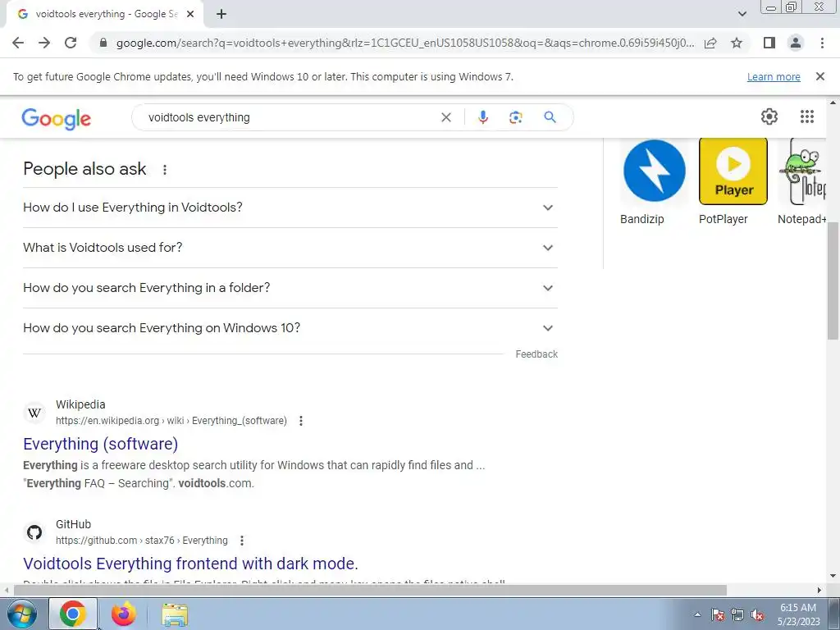
Task: Open Google apps grid
Action: [x=807, y=116]
